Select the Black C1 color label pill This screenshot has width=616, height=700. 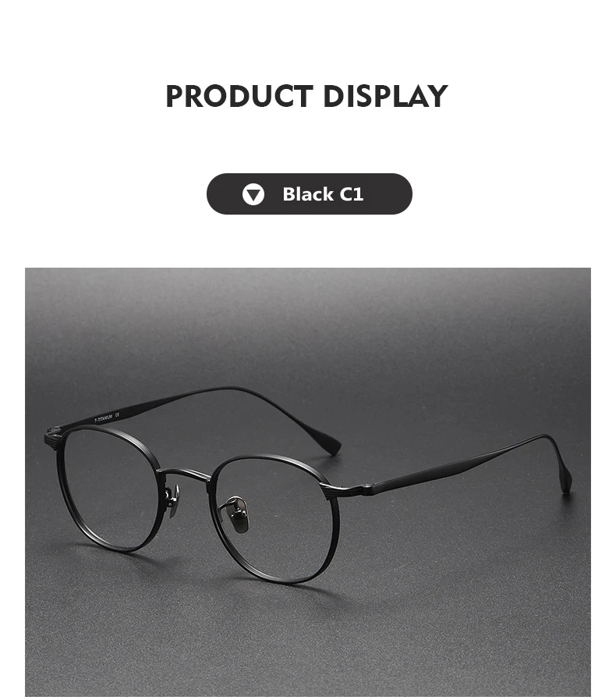click(309, 194)
